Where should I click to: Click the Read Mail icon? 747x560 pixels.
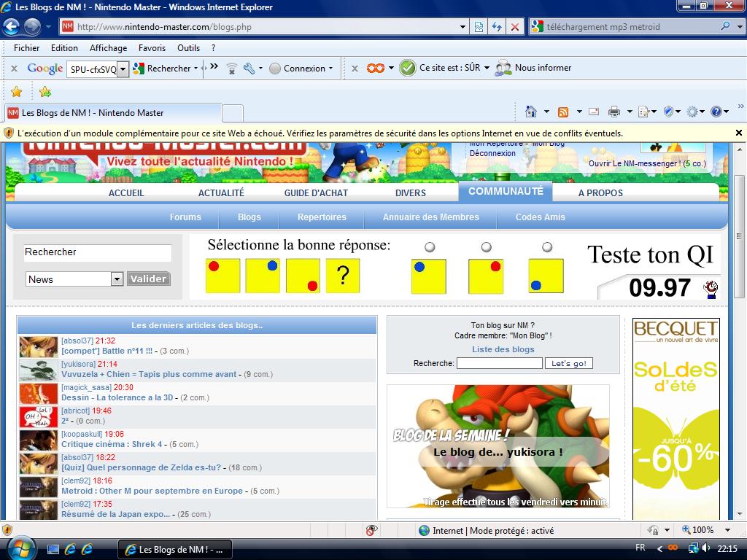click(x=594, y=112)
